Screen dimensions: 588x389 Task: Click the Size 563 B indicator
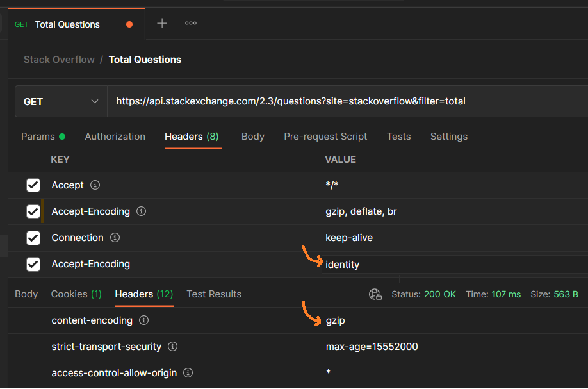[554, 294]
